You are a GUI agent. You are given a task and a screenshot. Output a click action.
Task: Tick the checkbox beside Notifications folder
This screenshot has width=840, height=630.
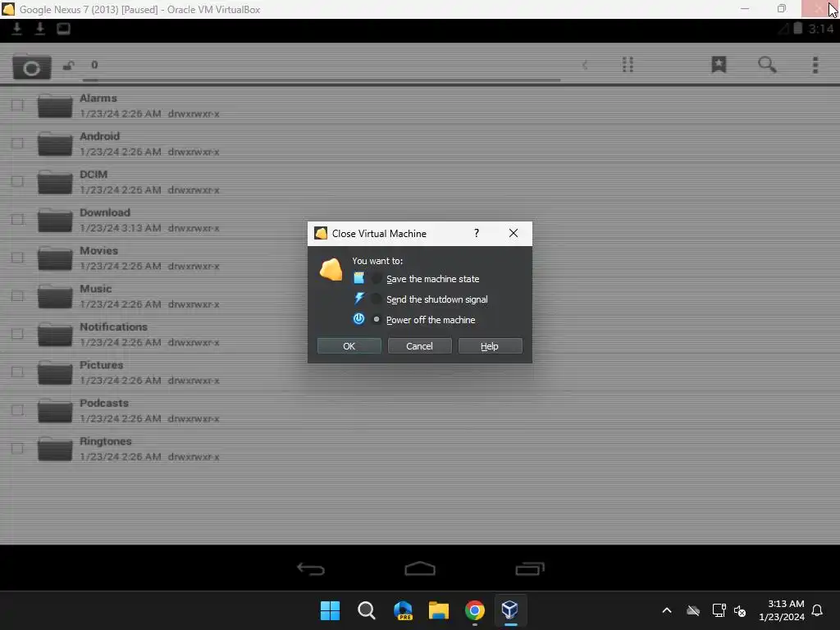click(17, 334)
